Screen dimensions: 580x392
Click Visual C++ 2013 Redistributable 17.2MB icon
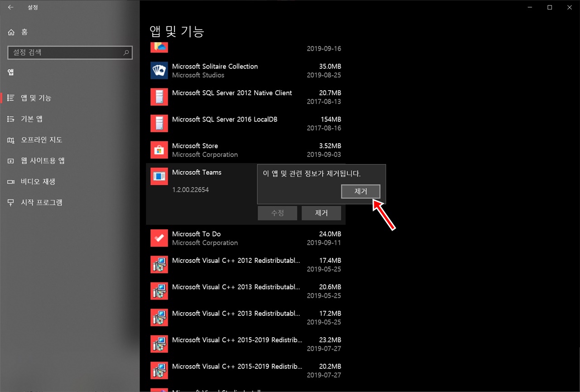(x=159, y=318)
